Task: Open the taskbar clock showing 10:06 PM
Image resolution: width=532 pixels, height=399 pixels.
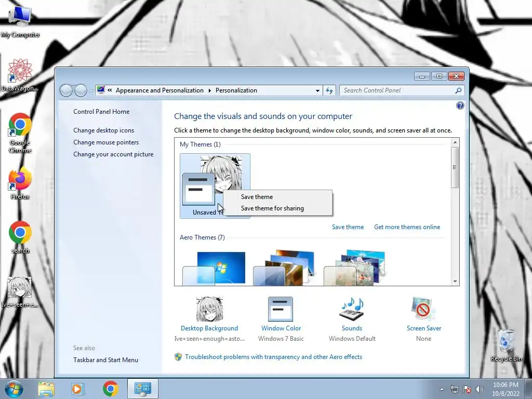Action: [x=506, y=389]
